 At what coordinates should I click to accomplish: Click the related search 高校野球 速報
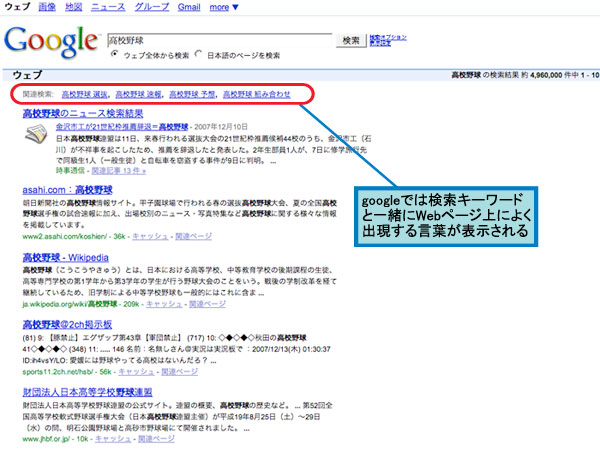(x=139, y=94)
